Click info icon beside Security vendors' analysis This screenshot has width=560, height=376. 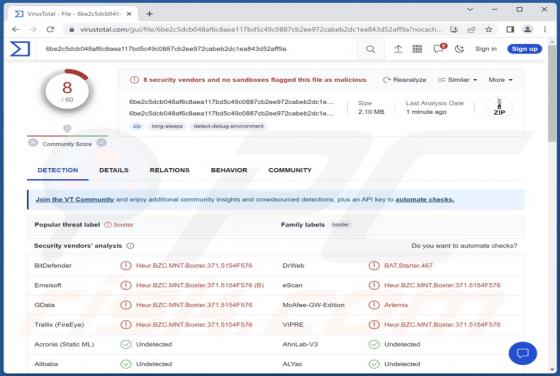[130, 246]
